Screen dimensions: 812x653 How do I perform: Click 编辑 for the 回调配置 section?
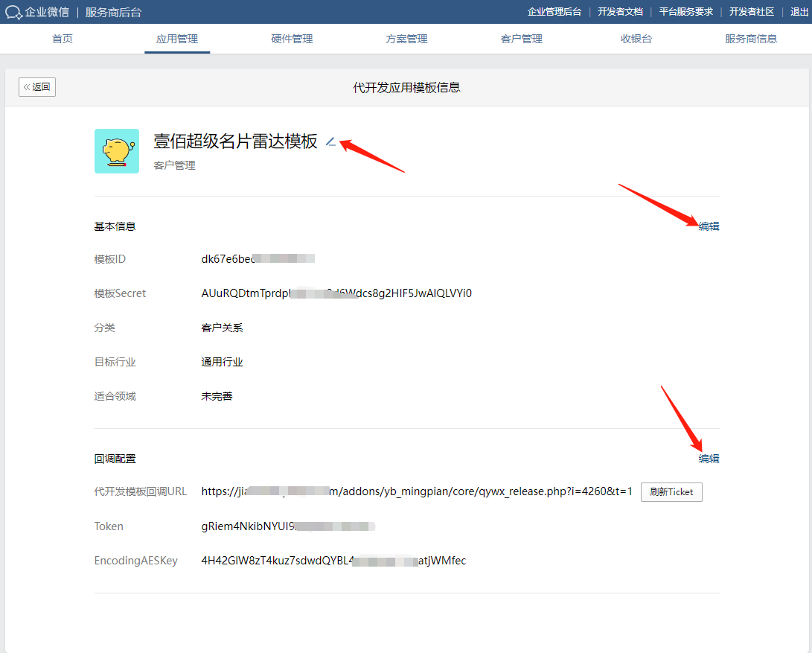point(709,459)
